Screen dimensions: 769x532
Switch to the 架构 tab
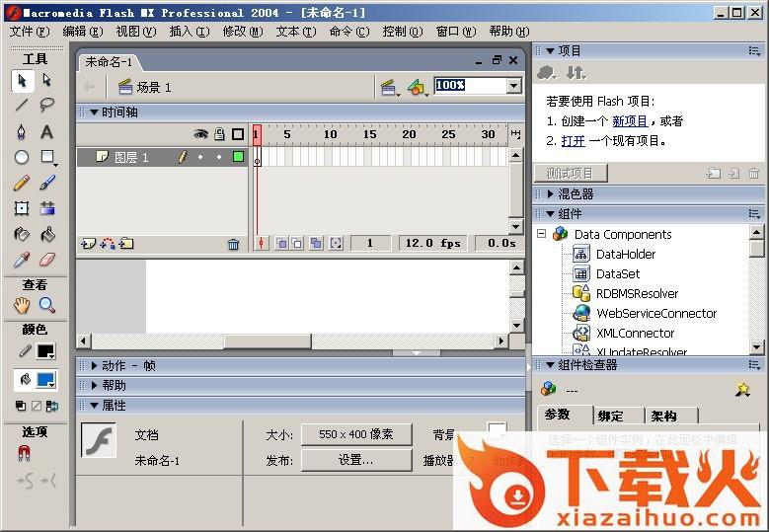(671, 416)
